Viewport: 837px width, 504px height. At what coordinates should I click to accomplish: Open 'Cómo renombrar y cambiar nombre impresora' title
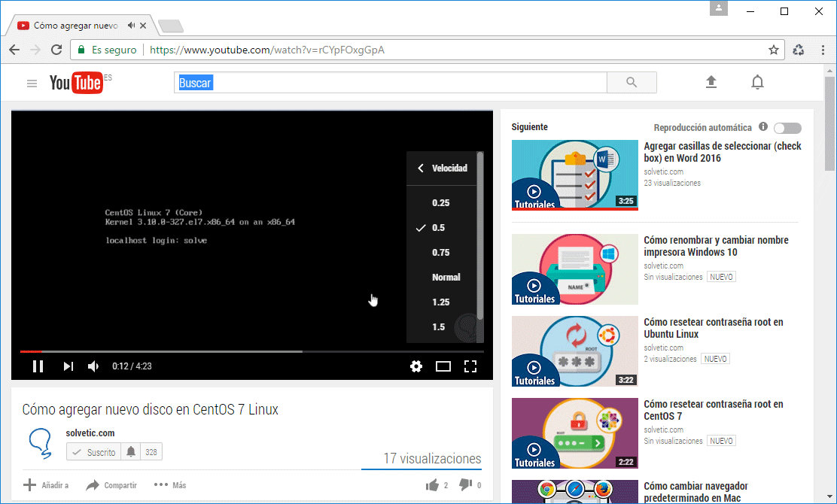pos(716,246)
